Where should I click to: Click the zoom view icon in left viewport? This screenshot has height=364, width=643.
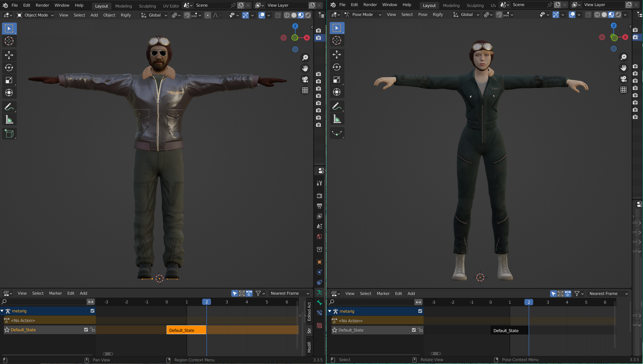(x=305, y=58)
